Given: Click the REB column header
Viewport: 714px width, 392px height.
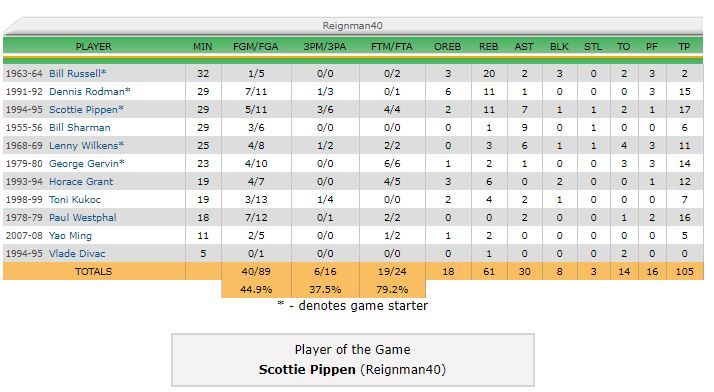Looking at the screenshot, I should point(489,46).
